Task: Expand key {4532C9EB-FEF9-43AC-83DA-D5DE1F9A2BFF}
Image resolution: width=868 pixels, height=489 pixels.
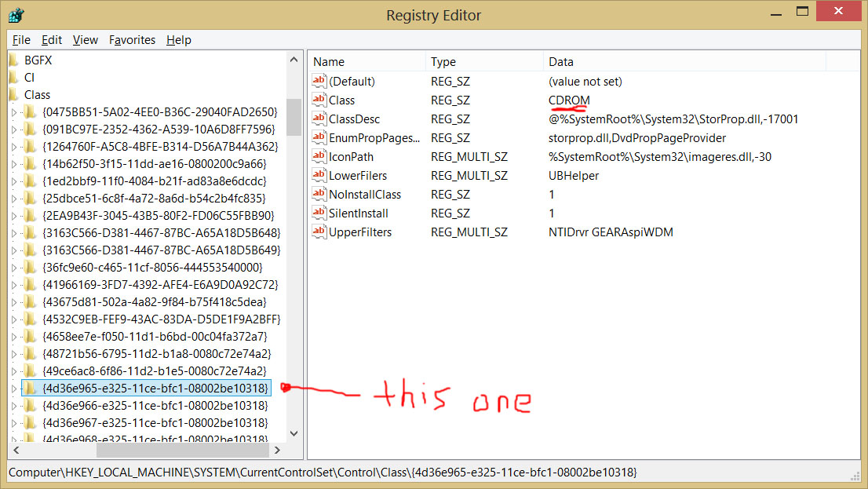Action: (x=14, y=319)
